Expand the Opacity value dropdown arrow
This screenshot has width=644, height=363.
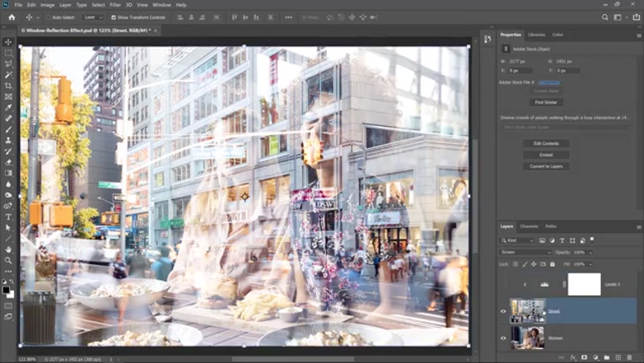(590, 252)
